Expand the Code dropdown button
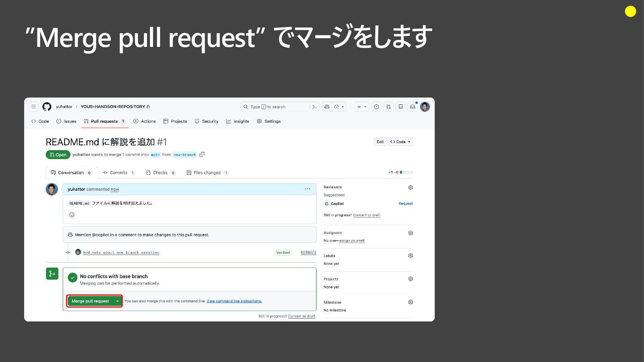Image resolution: width=644 pixels, height=362 pixels. coord(400,142)
